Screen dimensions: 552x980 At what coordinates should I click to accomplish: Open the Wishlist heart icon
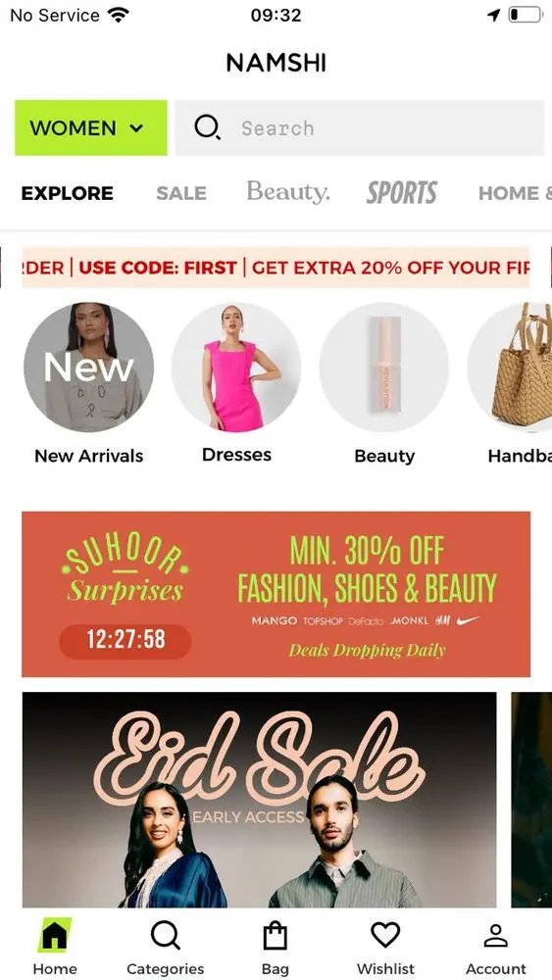tap(385, 935)
